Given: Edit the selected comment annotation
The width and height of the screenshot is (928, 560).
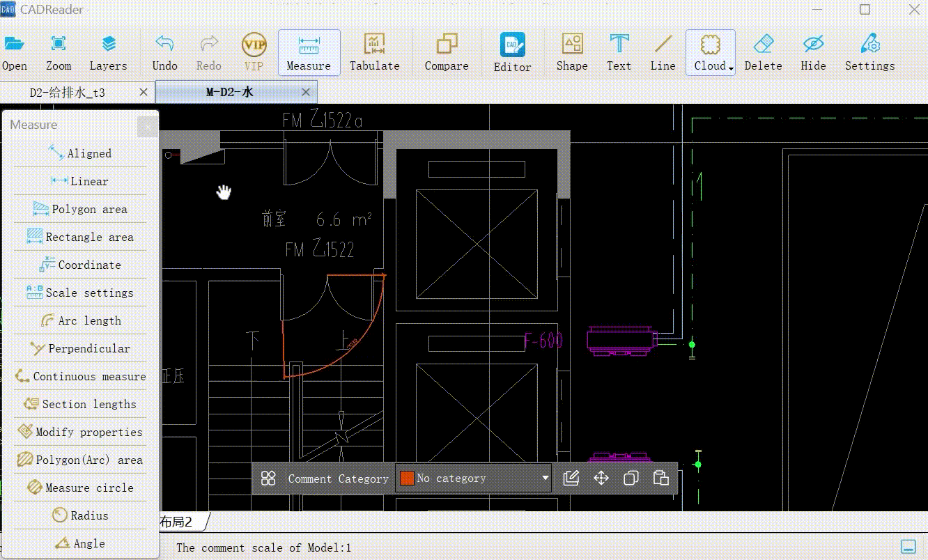Looking at the screenshot, I should pos(571,479).
